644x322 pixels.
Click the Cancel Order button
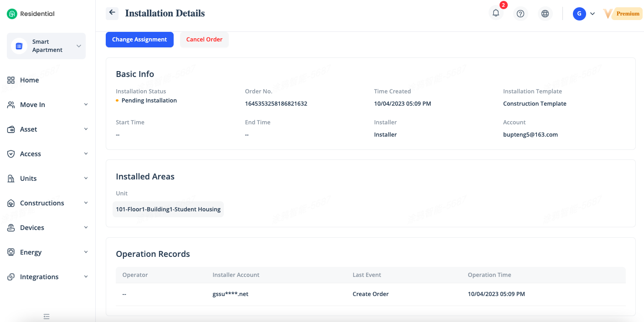pyautogui.click(x=204, y=40)
